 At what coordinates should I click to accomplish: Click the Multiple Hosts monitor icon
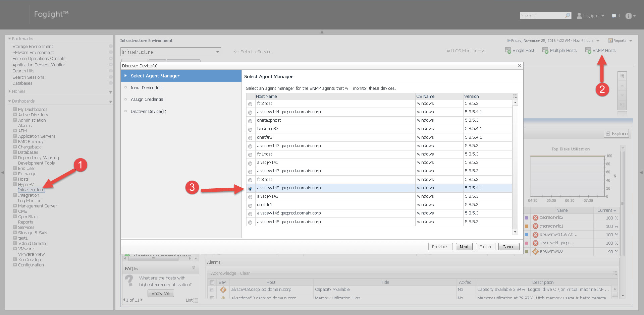(x=545, y=51)
